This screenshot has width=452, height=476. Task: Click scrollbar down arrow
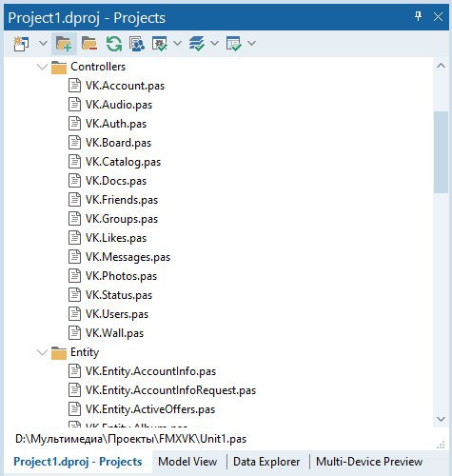[x=441, y=419]
